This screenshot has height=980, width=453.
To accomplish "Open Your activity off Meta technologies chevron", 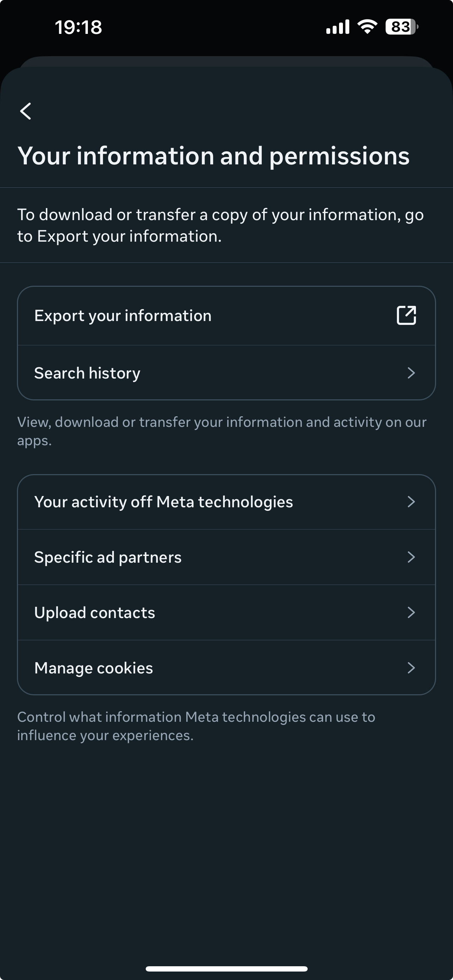I will point(411,502).
